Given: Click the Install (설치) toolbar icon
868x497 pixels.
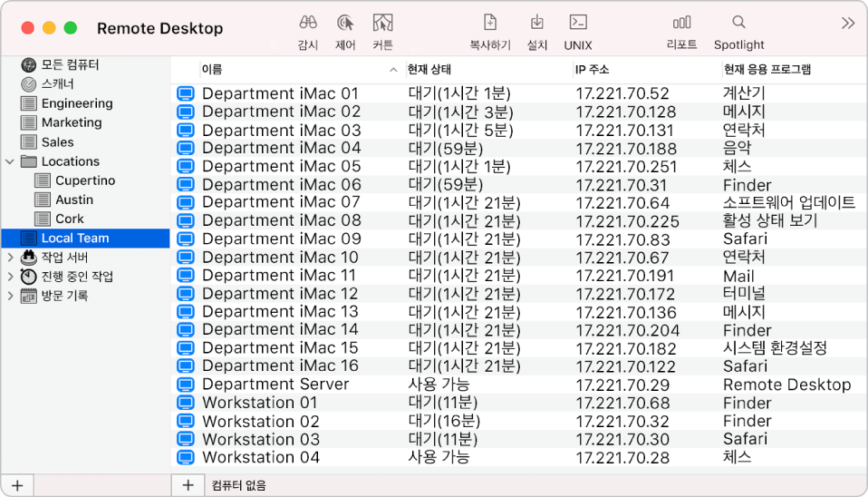Looking at the screenshot, I should (x=536, y=23).
